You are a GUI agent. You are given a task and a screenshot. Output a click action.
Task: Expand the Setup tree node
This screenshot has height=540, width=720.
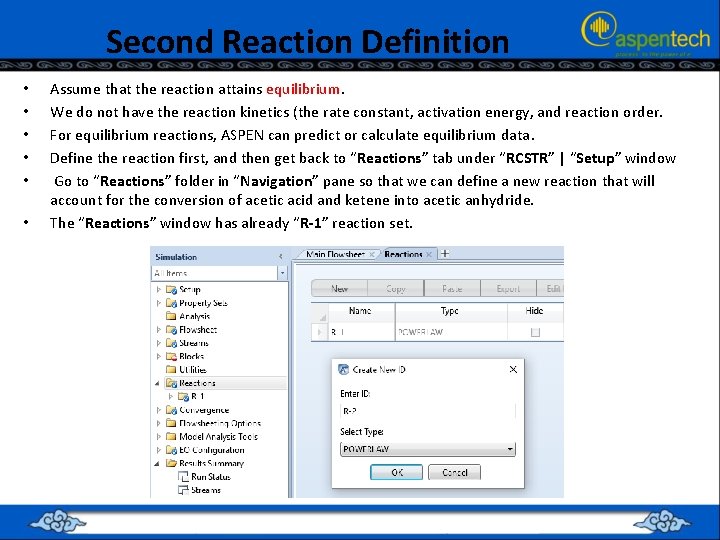pos(158,289)
